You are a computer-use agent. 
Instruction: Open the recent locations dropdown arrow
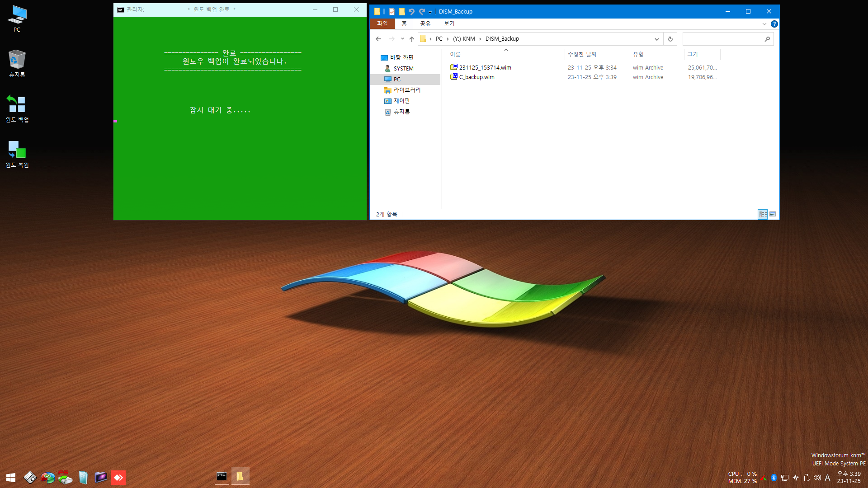pos(402,39)
